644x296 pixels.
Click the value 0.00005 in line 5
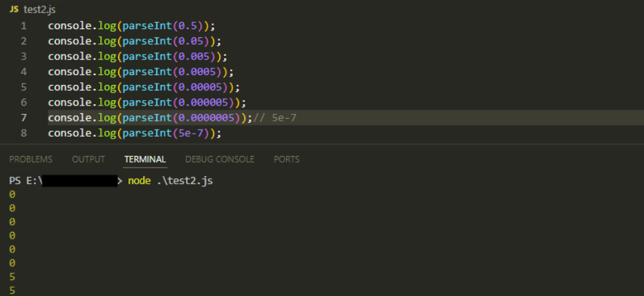pos(200,87)
